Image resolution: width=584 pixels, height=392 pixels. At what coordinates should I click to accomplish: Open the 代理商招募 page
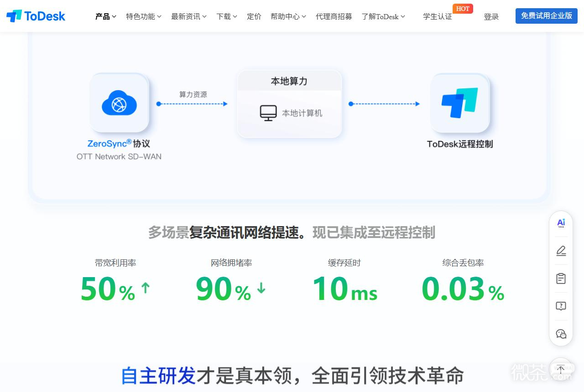click(334, 16)
